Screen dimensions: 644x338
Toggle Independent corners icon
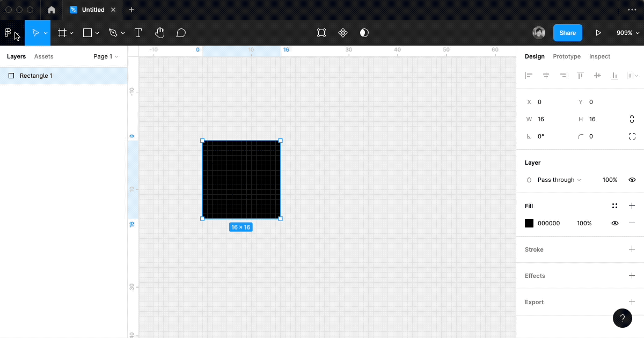tap(632, 136)
